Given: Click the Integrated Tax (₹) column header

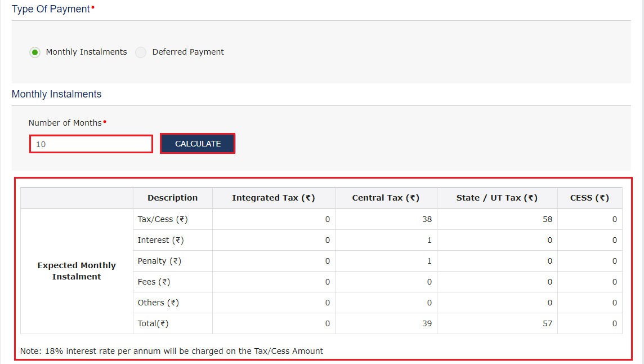Looking at the screenshot, I should [x=273, y=198].
